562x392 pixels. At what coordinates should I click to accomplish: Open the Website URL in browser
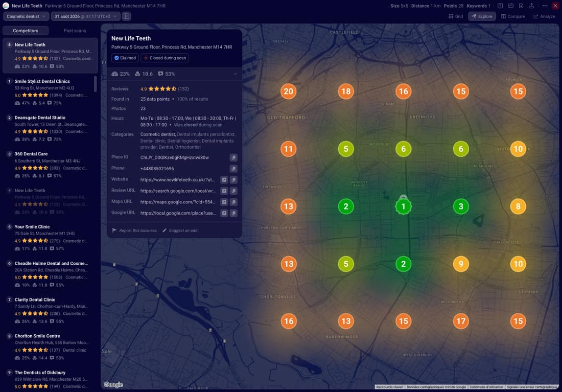tap(224, 180)
